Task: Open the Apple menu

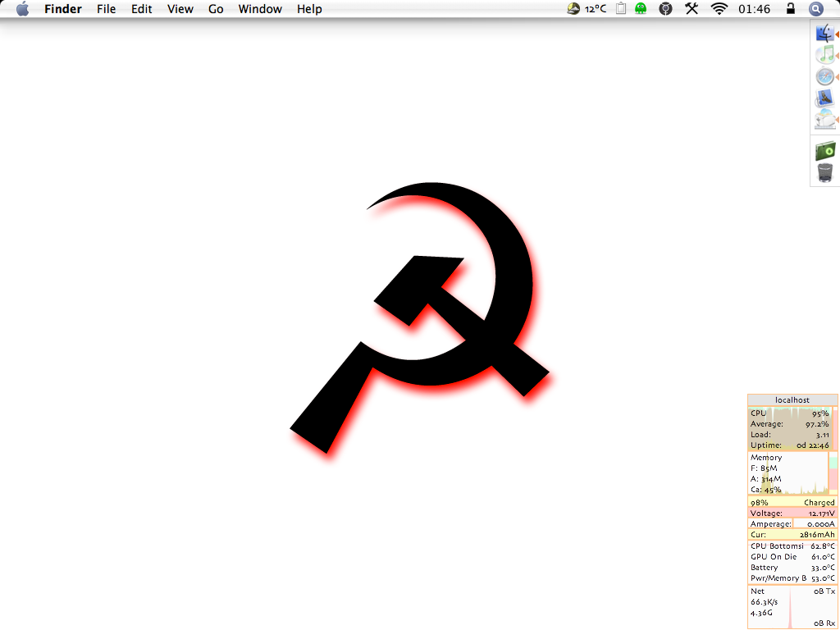Action: 22,8
